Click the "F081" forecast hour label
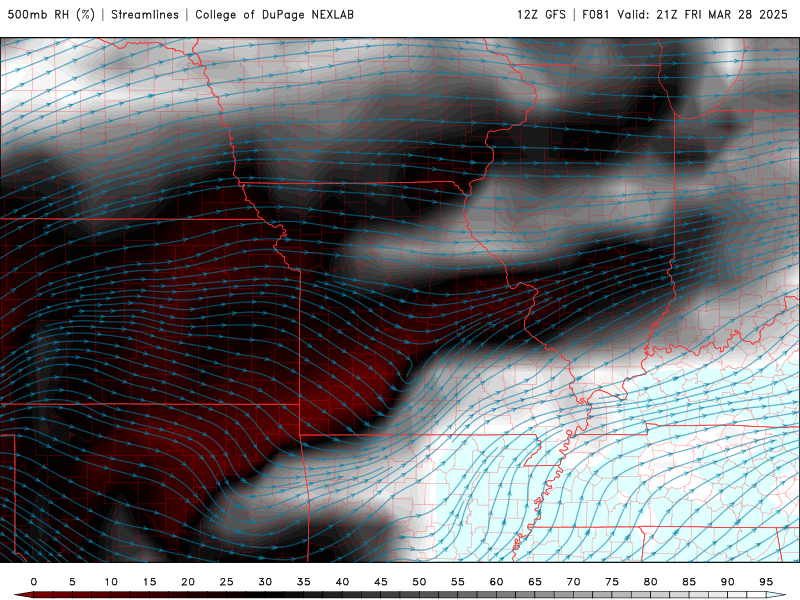 pos(596,14)
